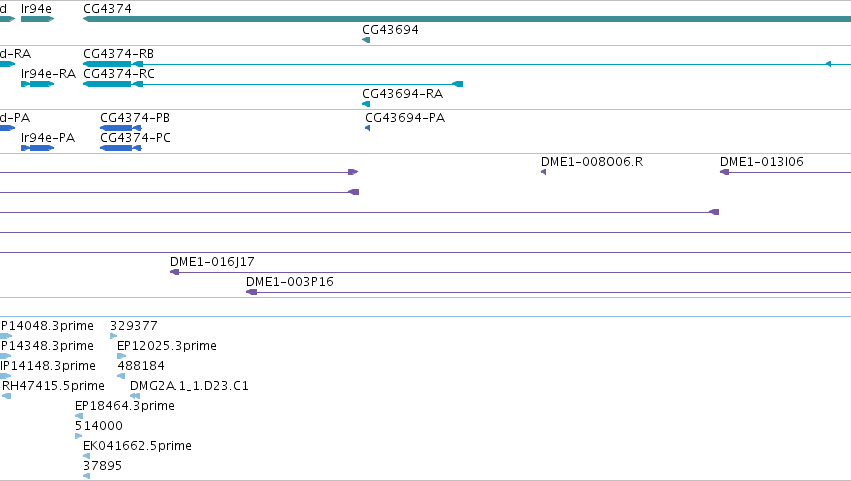The image size is (851, 481).
Task: Select the DME1-008O06.R arrow glyph
Action: pos(543,172)
